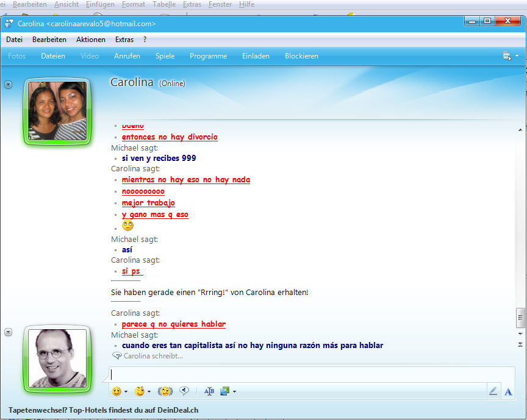Screen dimensions: 527x420
Task: Expand the dropdown arrow beside Carolina's picture
Action: (x=8, y=85)
